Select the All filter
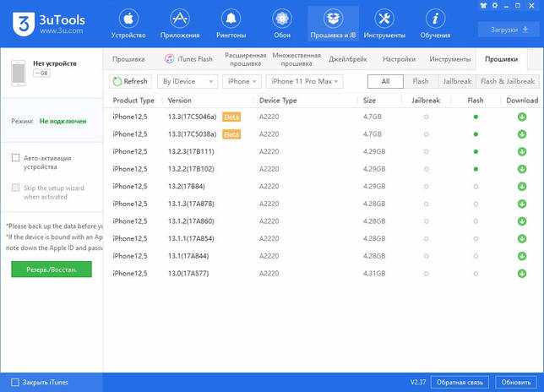This screenshot has height=392, width=544. (x=385, y=81)
